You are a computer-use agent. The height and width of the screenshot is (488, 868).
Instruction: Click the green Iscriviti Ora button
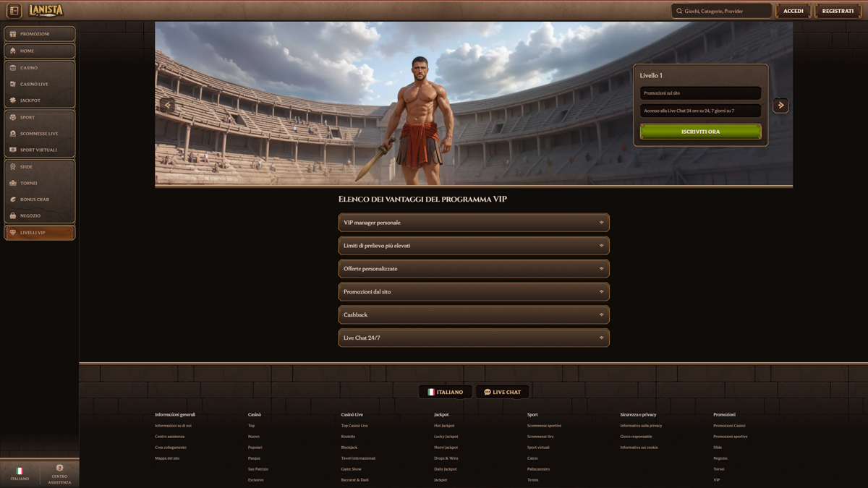pyautogui.click(x=700, y=132)
